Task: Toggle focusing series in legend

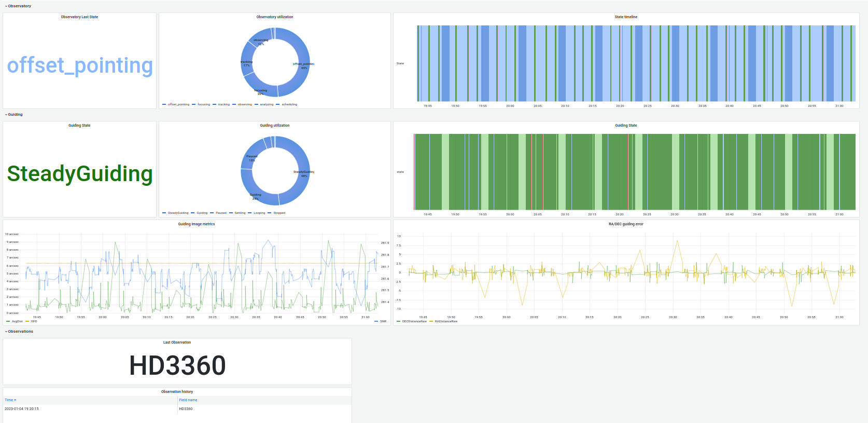Action: (204, 104)
